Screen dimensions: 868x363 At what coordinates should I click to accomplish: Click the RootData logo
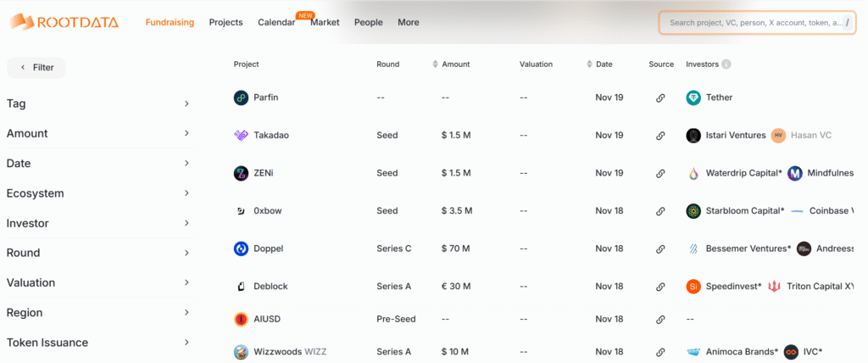[64, 22]
